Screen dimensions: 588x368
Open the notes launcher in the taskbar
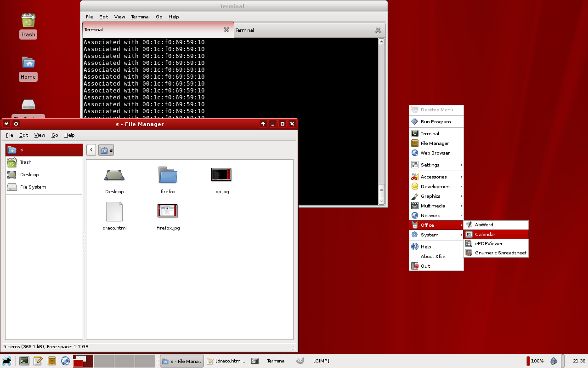click(39, 361)
